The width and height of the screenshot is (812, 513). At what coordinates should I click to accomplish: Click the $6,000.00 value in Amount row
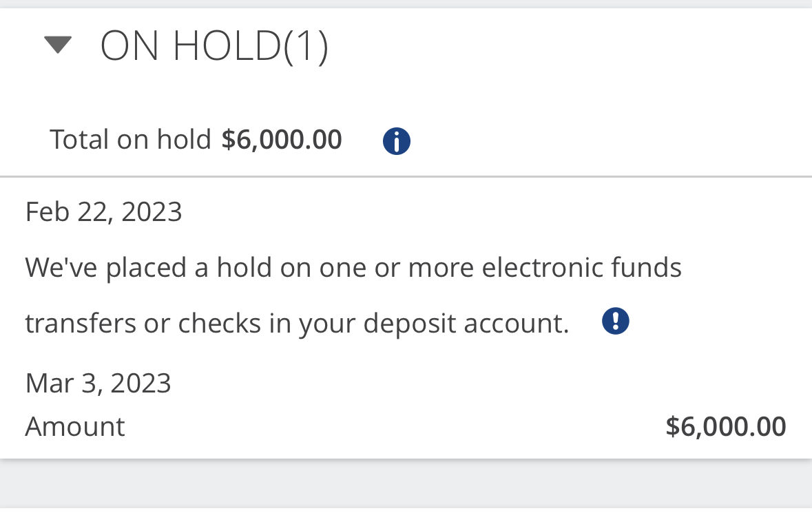coord(726,427)
